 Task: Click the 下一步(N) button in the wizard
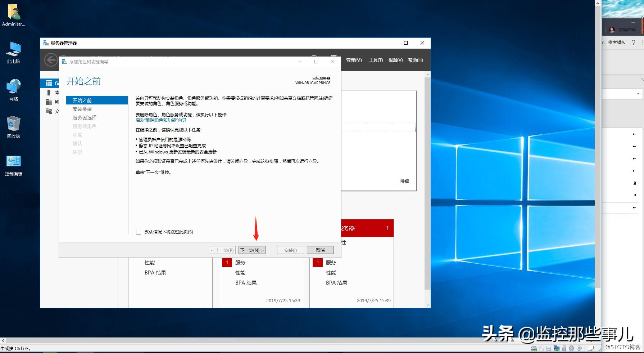[252, 250]
